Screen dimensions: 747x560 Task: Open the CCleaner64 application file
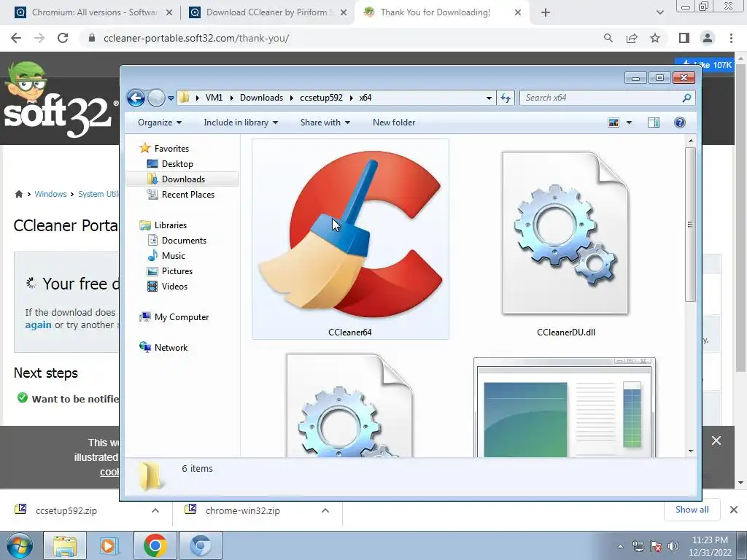[x=350, y=239]
